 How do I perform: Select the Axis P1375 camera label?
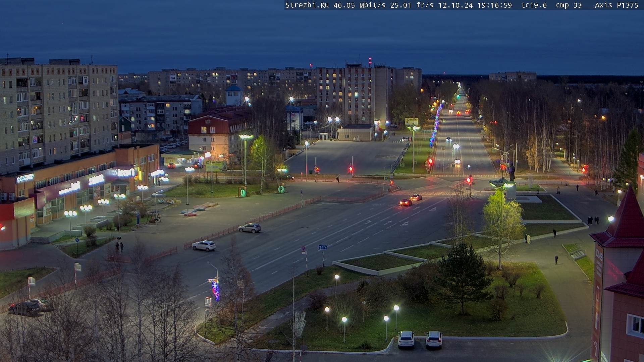(617, 5)
